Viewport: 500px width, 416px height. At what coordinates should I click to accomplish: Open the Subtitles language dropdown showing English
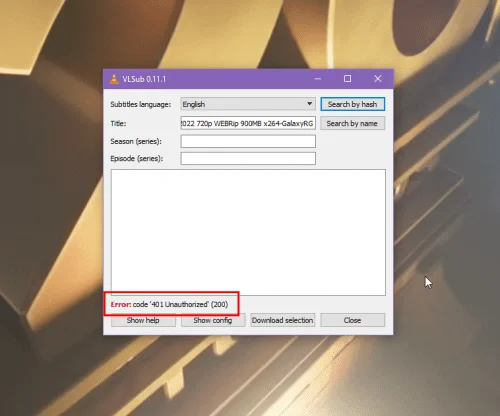[x=248, y=104]
